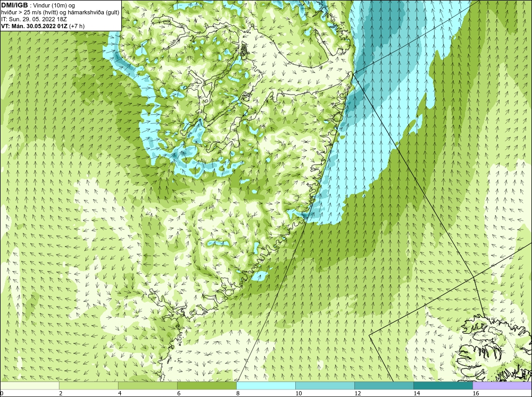Click the 'hviður > 25 m/s (hvítt)' text
This screenshot has width=532, height=397.
(30, 12)
